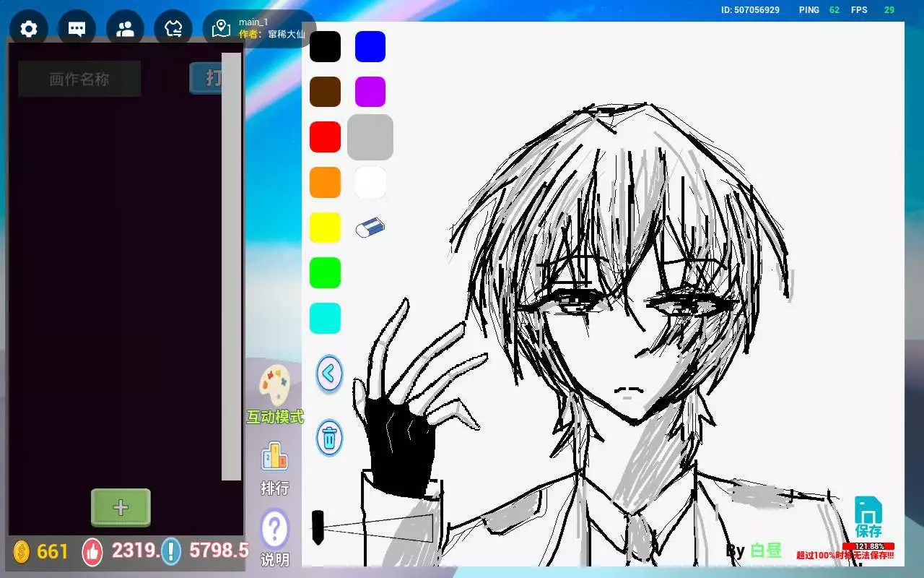The width and height of the screenshot is (924, 578).
Task: Collapse the palette with the back arrow
Action: click(329, 374)
